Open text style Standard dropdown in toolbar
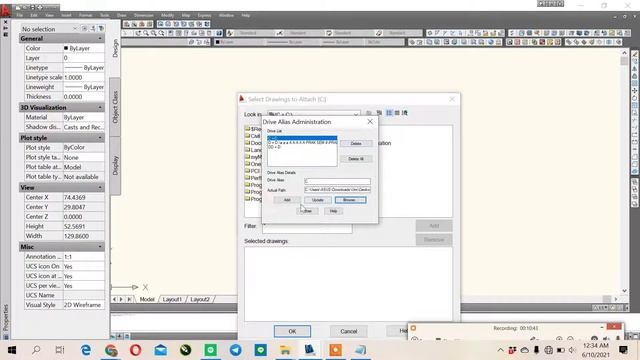640x360 pixels. coord(253,33)
